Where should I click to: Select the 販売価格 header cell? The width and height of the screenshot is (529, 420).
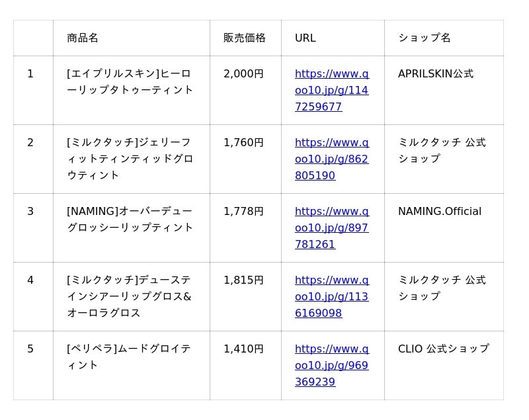tap(245, 38)
